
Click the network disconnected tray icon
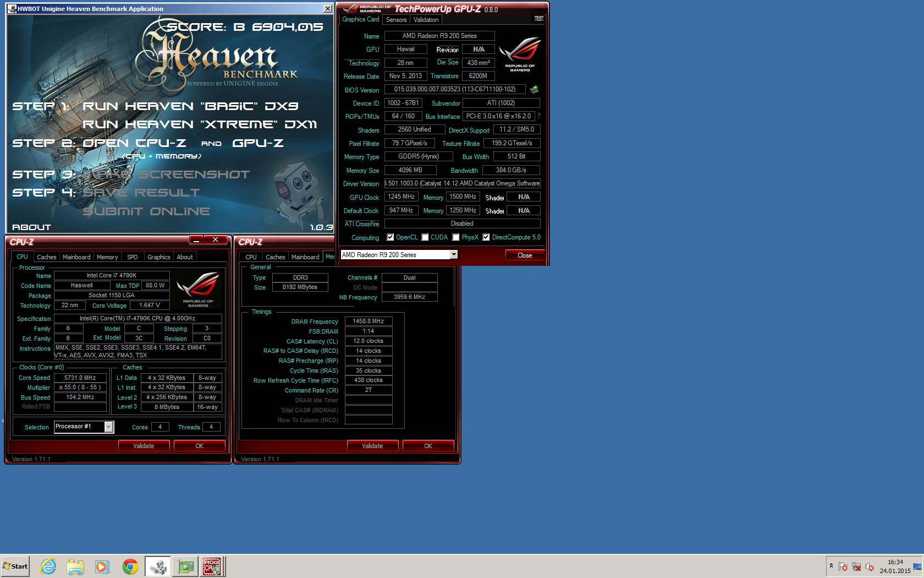pyautogui.click(x=856, y=566)
